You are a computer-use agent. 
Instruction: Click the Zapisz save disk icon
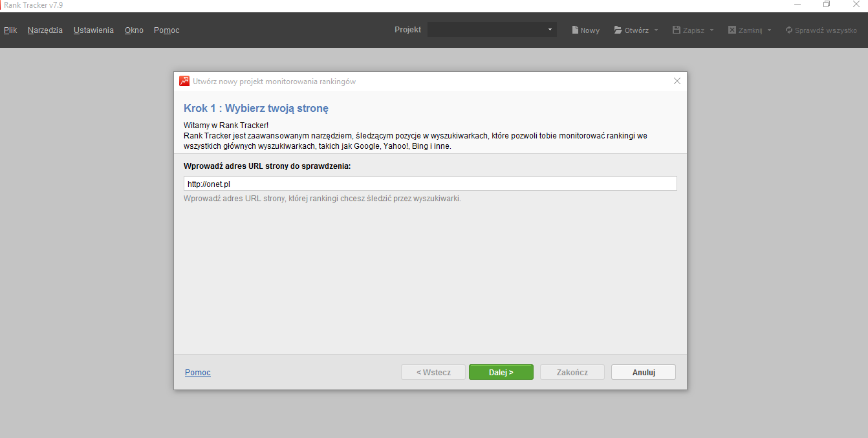tap(677, 30)
